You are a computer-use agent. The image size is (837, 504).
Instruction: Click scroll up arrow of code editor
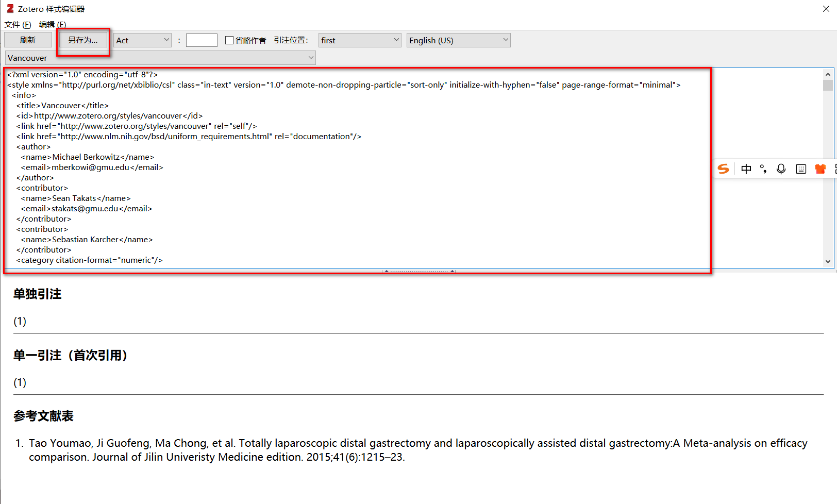[x=828, y=75]
